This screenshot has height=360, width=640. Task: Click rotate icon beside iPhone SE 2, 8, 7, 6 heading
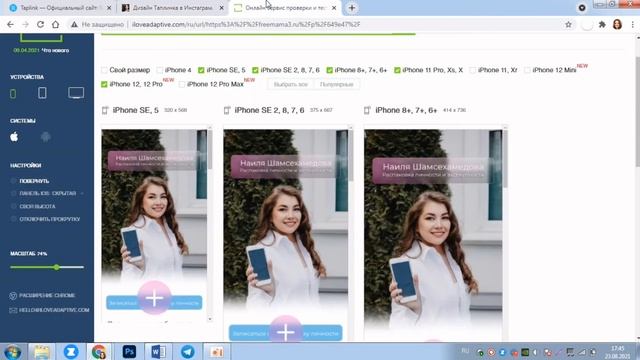click(227, 110)
